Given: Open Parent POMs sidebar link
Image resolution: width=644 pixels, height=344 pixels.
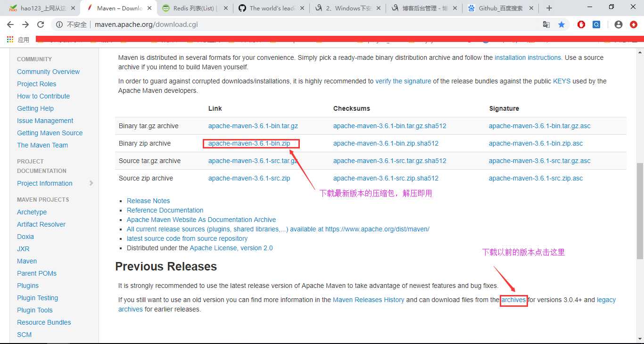Looking at the screenshot, I should [37, 273].
